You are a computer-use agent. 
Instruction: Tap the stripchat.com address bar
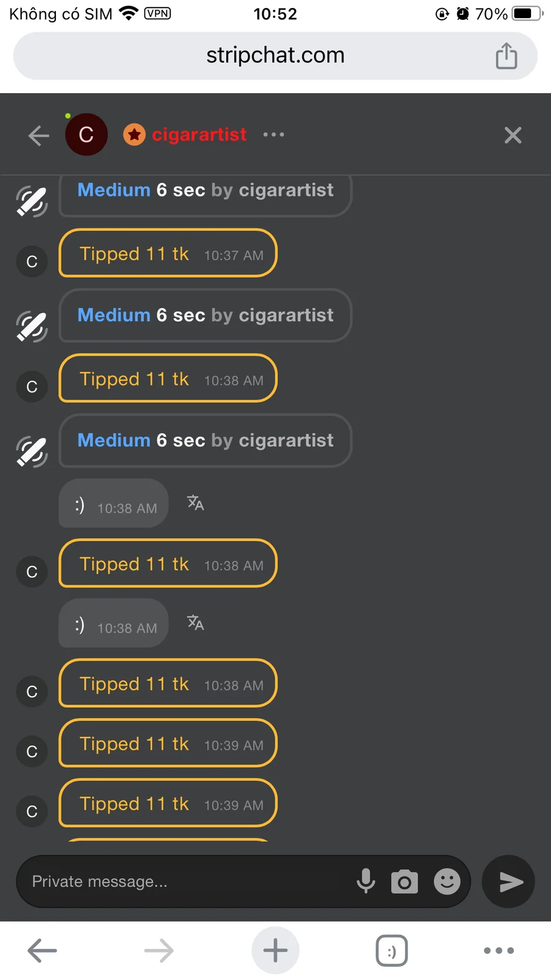275,55
